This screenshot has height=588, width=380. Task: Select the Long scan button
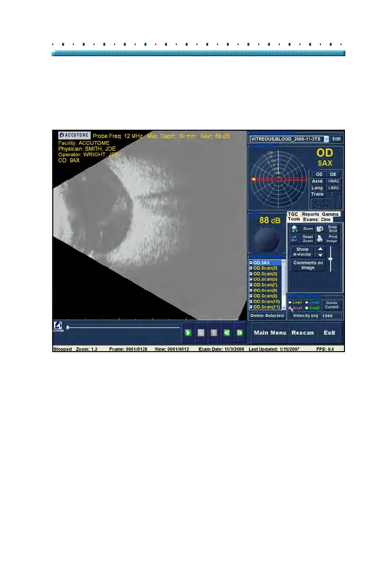[x=317, y=188]
